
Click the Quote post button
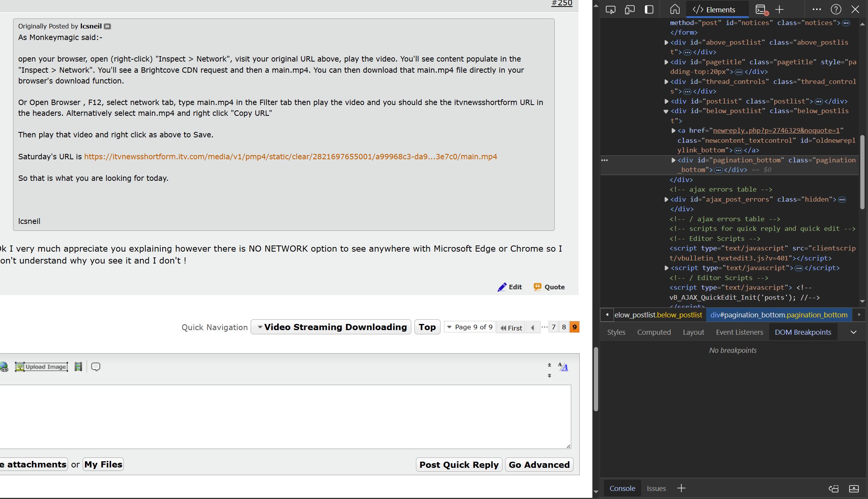pos(549,287)
